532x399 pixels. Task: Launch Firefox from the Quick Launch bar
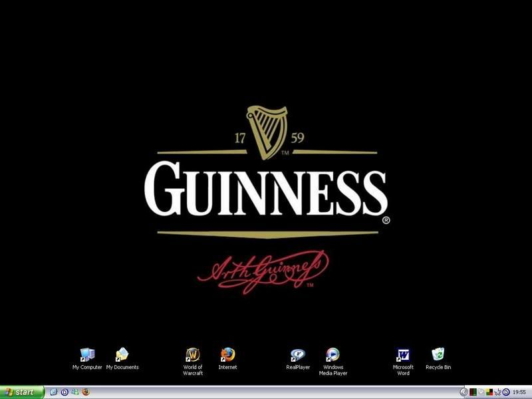point(86,392)
